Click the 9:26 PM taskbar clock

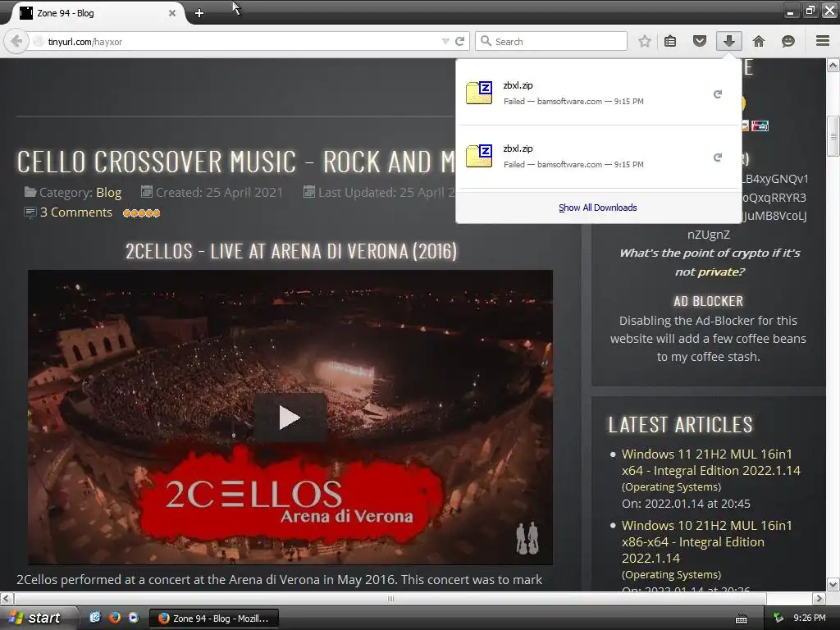(x=810, y=618)
